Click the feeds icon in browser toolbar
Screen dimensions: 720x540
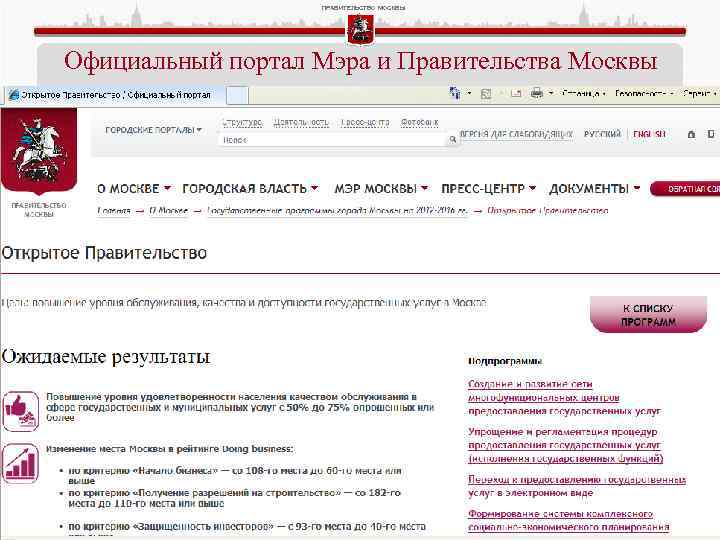point(486,94)
